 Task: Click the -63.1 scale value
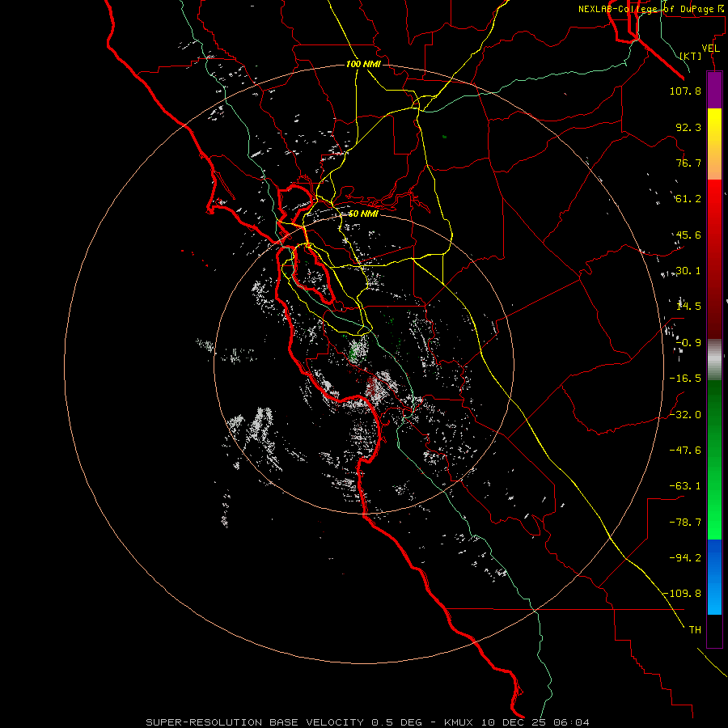coord(685,486)
